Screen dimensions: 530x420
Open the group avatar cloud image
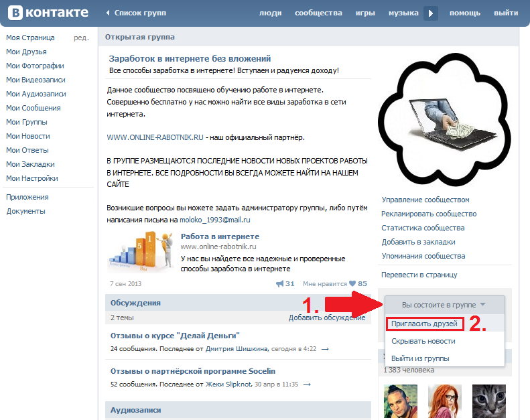[444, 120]
